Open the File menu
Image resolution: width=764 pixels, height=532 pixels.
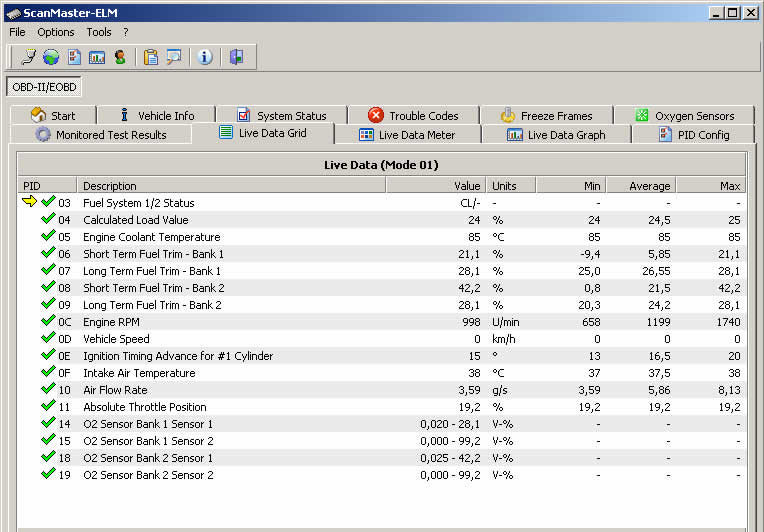point(17,32)
